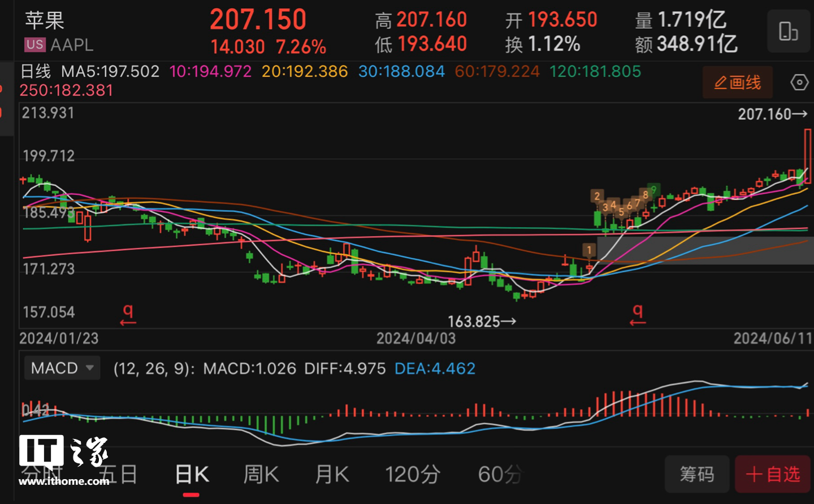Click the change percent 7.26%
814x504 pixels.
coord(301,47)
